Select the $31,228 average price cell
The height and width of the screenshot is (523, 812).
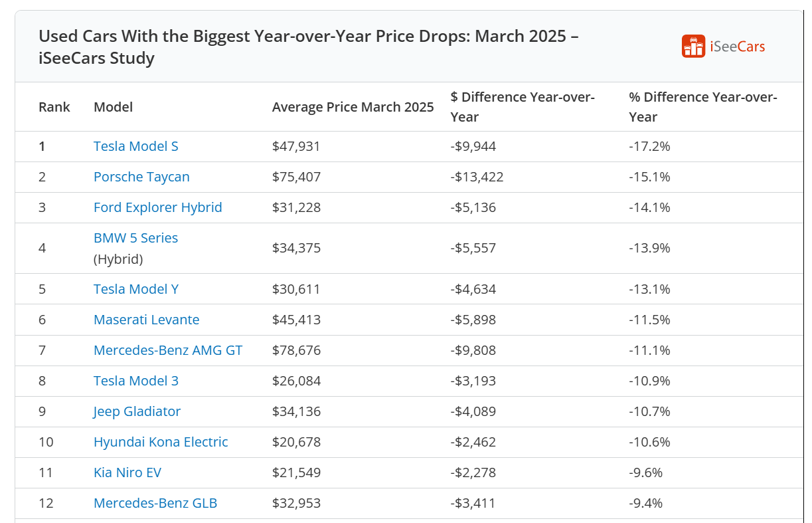[x=296, y=207]
